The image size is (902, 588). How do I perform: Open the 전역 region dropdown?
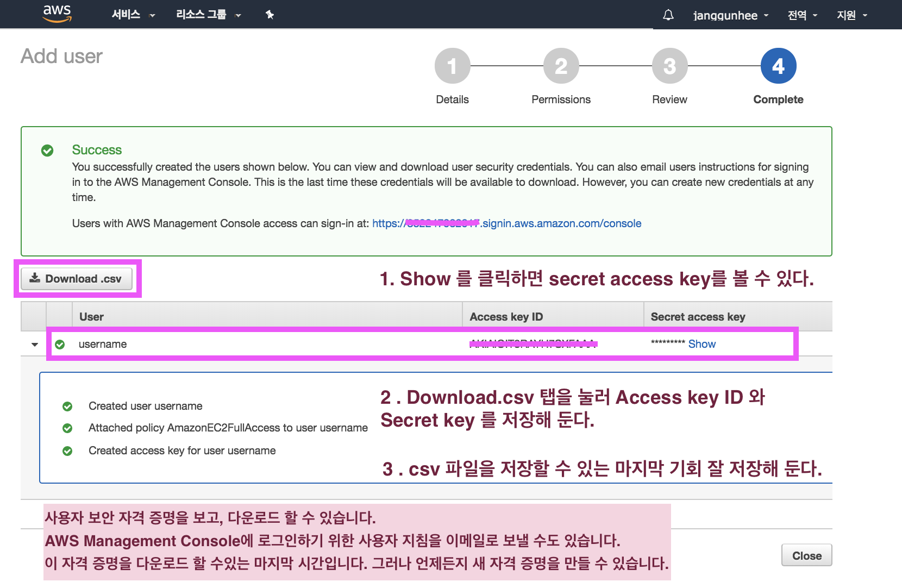tap(803, 15)
